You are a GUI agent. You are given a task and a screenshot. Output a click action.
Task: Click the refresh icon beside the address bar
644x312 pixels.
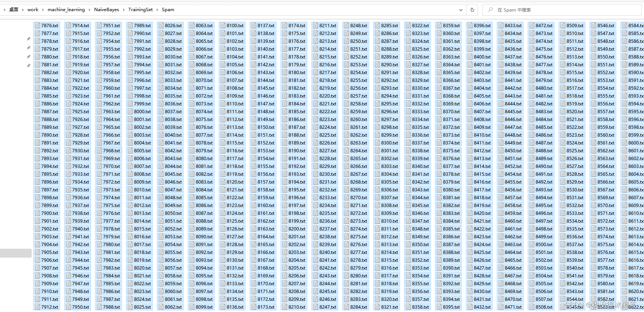click(472, 10)
